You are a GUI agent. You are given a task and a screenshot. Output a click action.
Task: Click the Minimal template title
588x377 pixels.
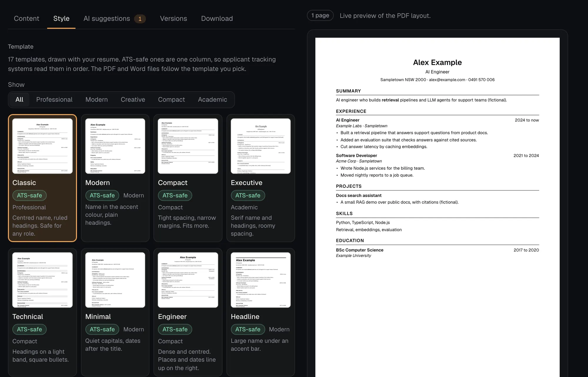pos(98,317)
